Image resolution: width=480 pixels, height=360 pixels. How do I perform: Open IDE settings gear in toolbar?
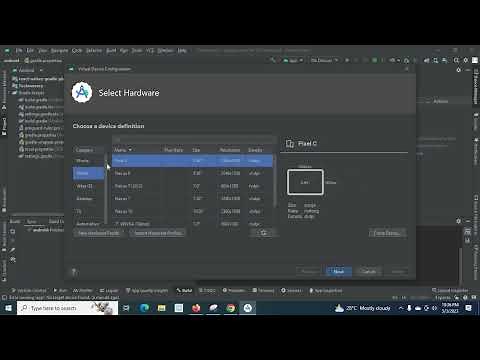(466, 60)
